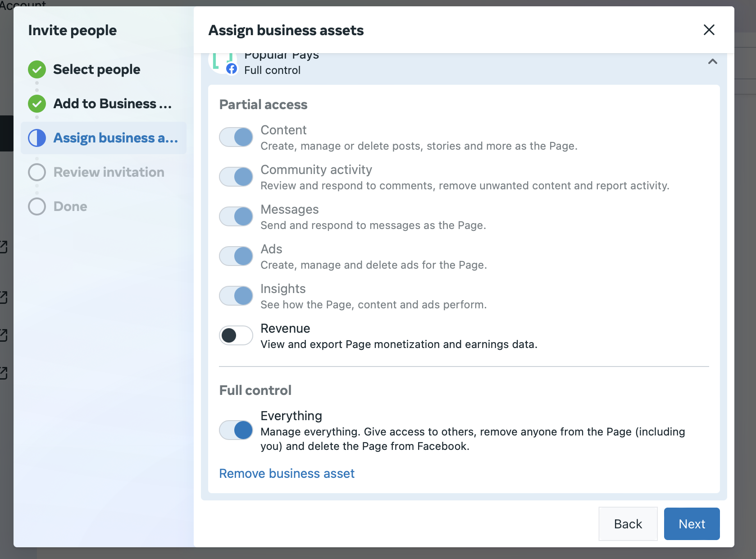Click the Remove business asset link
This screenshot has height=559, width=756.
(287, 473)
